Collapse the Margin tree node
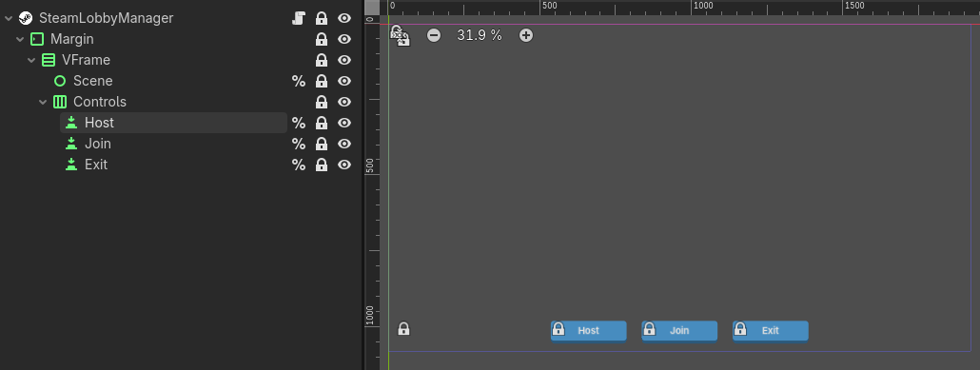This screenshot has height=370, width=980. click(20, 39)
